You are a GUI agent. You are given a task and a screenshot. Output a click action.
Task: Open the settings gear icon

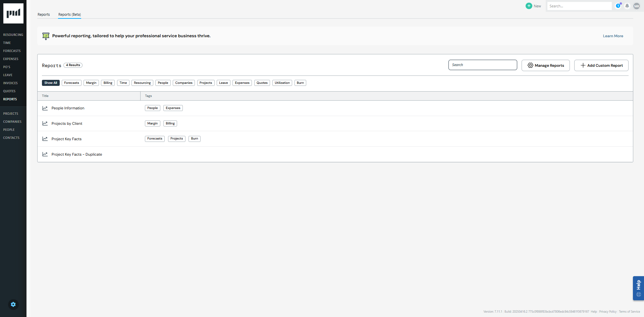[13, 304]
